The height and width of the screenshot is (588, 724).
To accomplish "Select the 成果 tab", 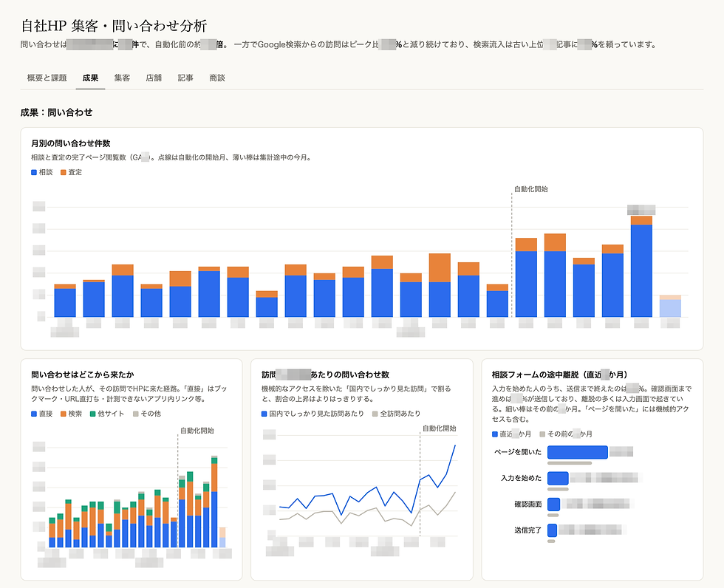I will click(x=90, y=78).
